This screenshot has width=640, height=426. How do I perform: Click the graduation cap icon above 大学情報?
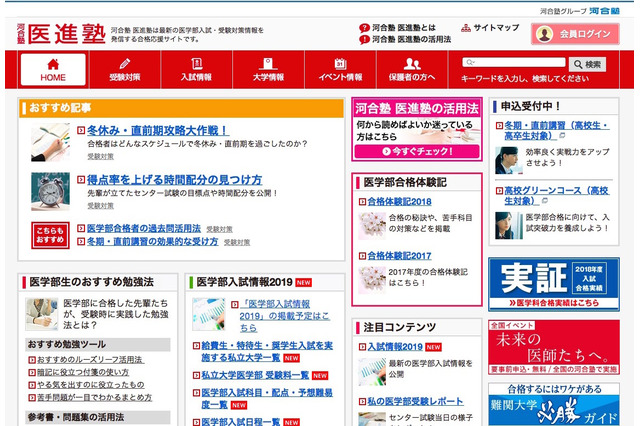click(268, 64)
